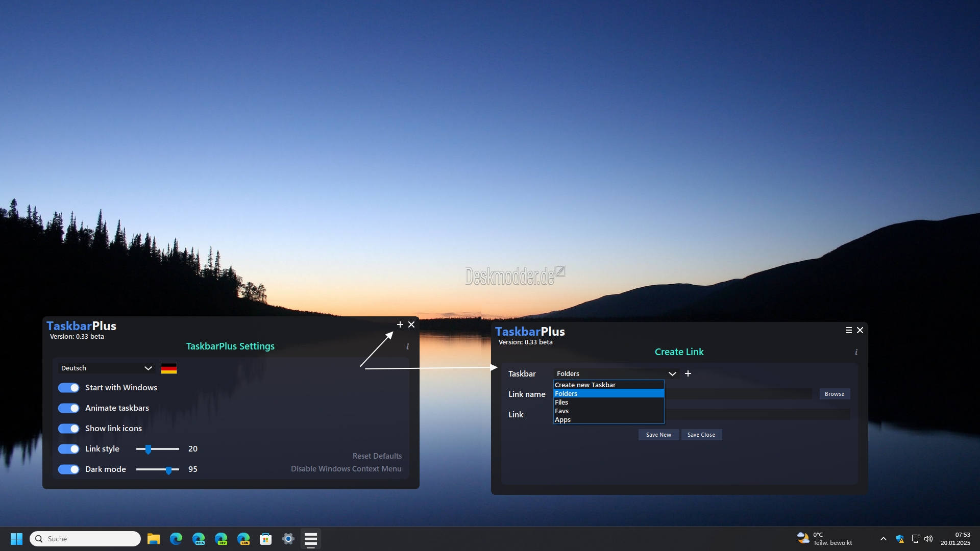Open TaskbarPlus bars icon in Windows taskbar
This screenshot has width=980, height=551.
pyautogui.click(x=311, y=539)
